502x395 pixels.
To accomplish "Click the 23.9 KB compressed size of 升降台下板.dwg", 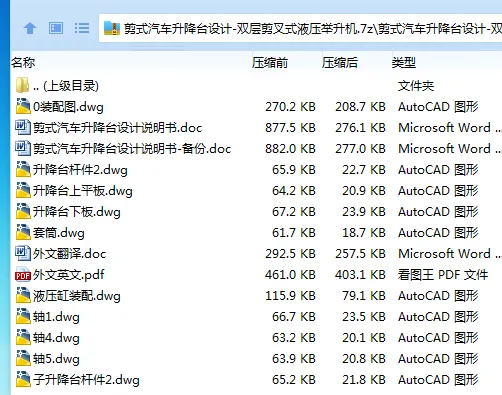I will coord(364,212).
